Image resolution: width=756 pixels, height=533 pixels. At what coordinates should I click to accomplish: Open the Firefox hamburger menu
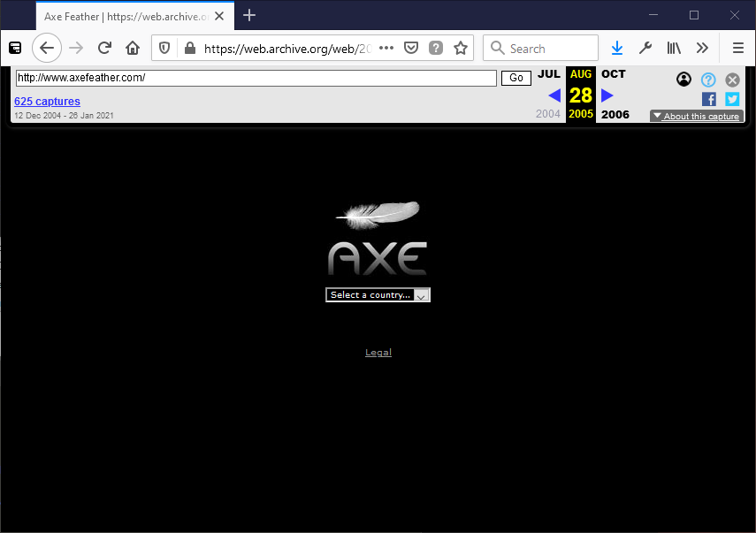point(737,49)
